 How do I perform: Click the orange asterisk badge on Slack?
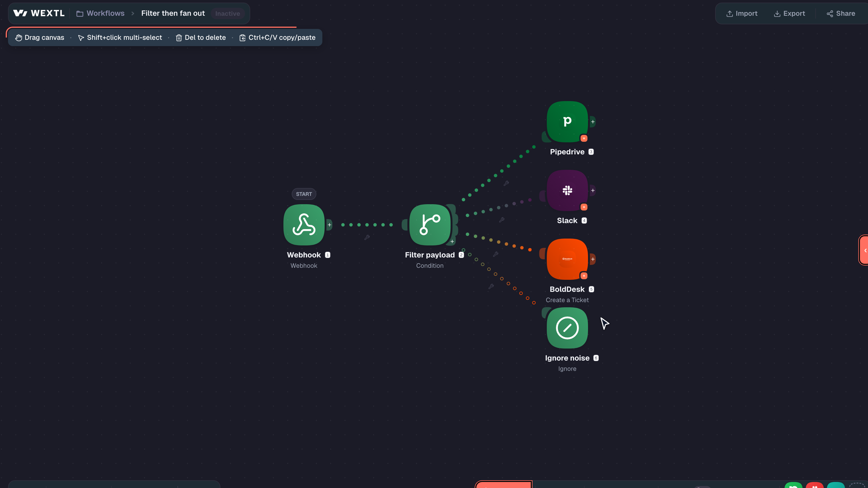point(584,207)
